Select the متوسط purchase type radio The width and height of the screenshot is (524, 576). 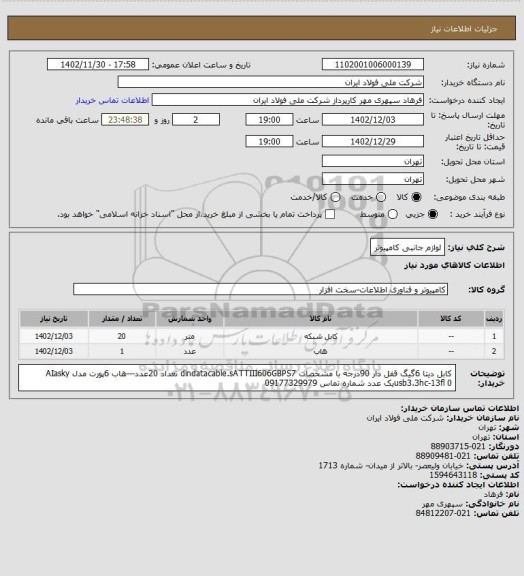click(x=393, y=214)
